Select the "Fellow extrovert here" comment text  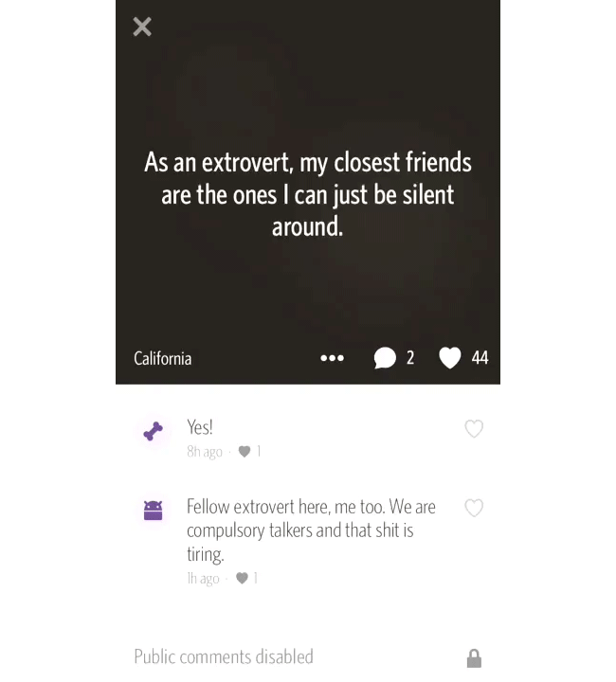pos(311,530)
